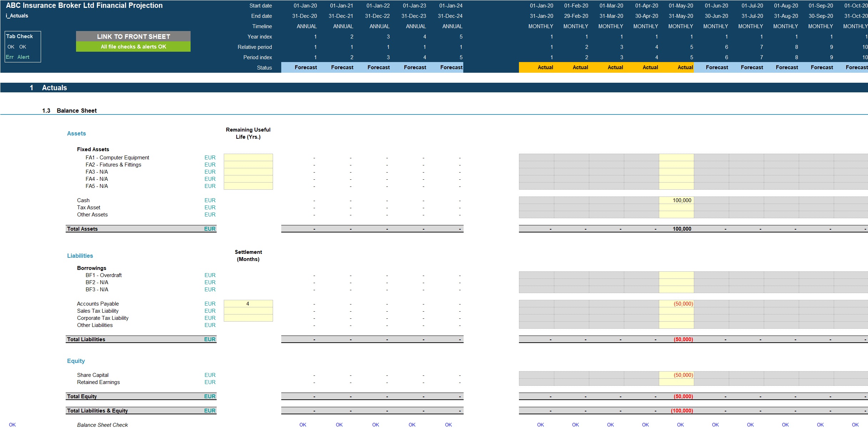
Task: Click the Settlement (Months) header
Action: [x=248, y=256]
